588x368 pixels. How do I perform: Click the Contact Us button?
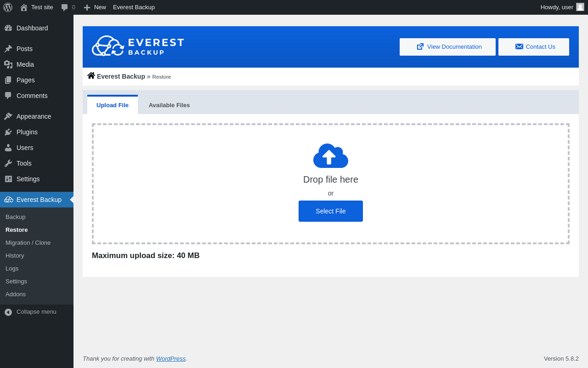point(534,47)
